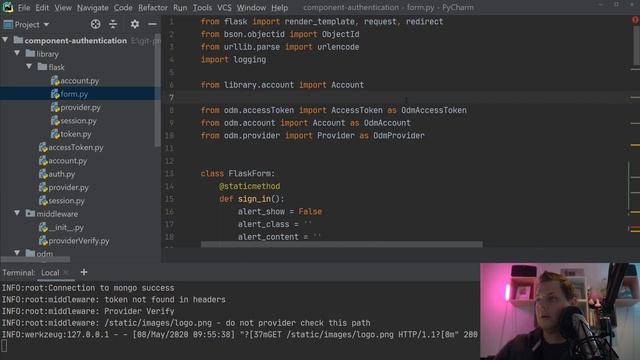
Task: Click the auth.py Python file icon
Action: click(x=43, y=174)
